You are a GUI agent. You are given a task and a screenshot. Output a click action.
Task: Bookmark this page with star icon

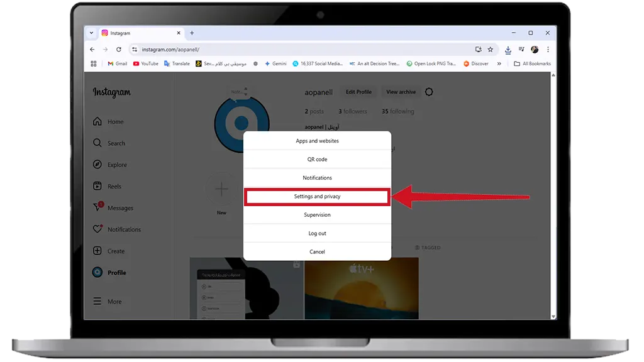491,49
